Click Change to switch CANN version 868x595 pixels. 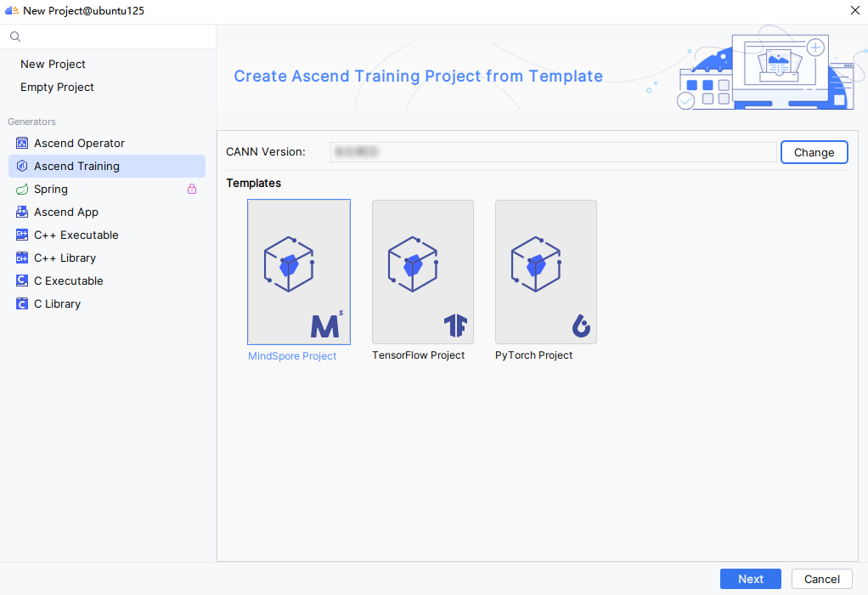pyautogui.click(x=814, y=152)
